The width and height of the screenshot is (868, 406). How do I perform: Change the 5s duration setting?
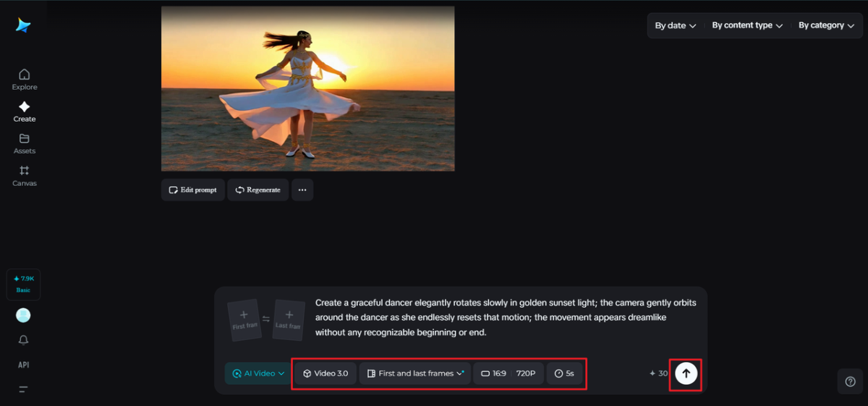pos(564,373)
